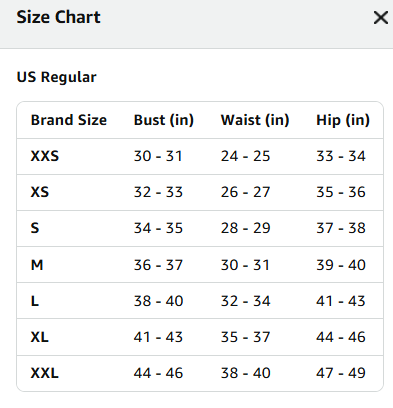Click waist measurement 28 - 29
Viewport: 393px width, 408px height.
pyautogui.click(x=245, y=228)
